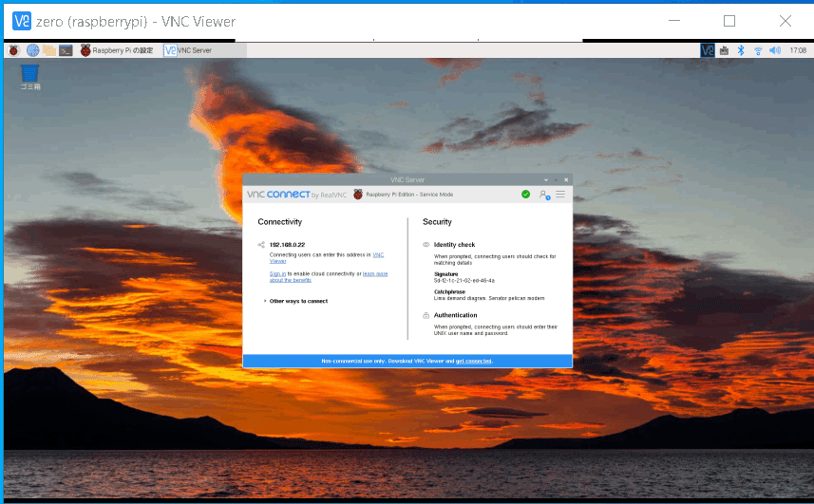The width and height of the screenshot is (814, 504).
Task: Click the get connected link
Action: pos(473,361)
